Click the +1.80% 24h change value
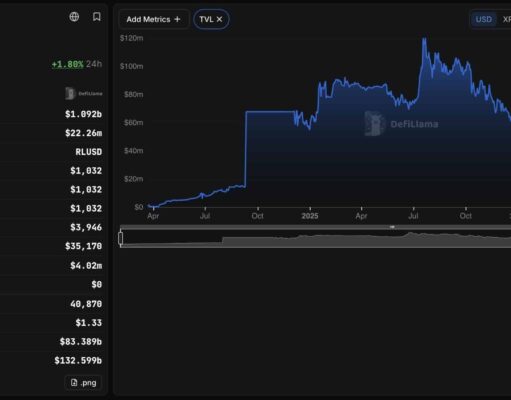 [x=67, y=64]
